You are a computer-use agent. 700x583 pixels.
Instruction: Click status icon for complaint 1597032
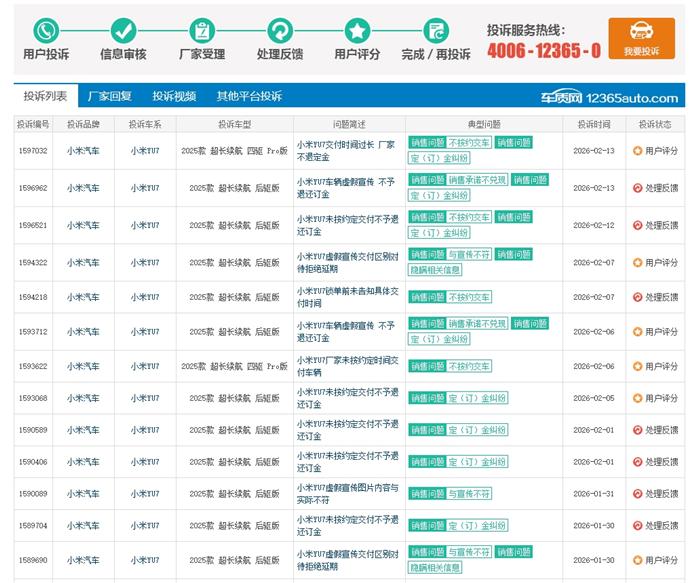click(638, 151)
